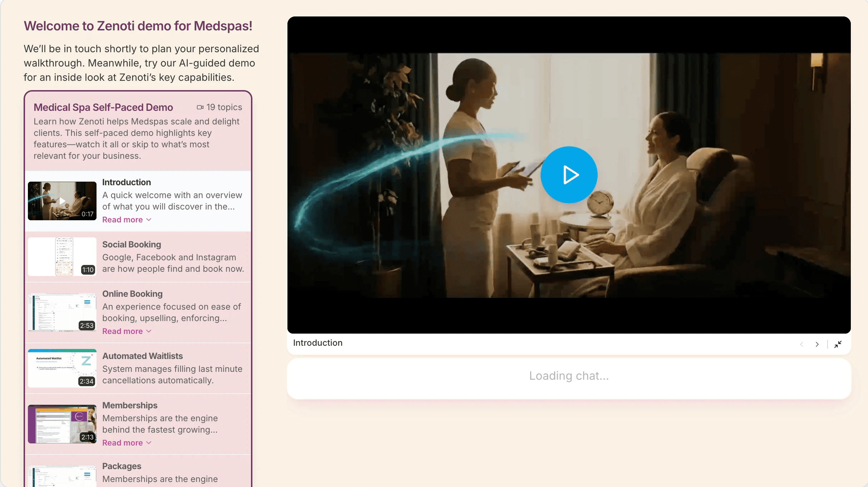Select the Automated Waitlists topic title
The image size is (868, 487).
142,356
